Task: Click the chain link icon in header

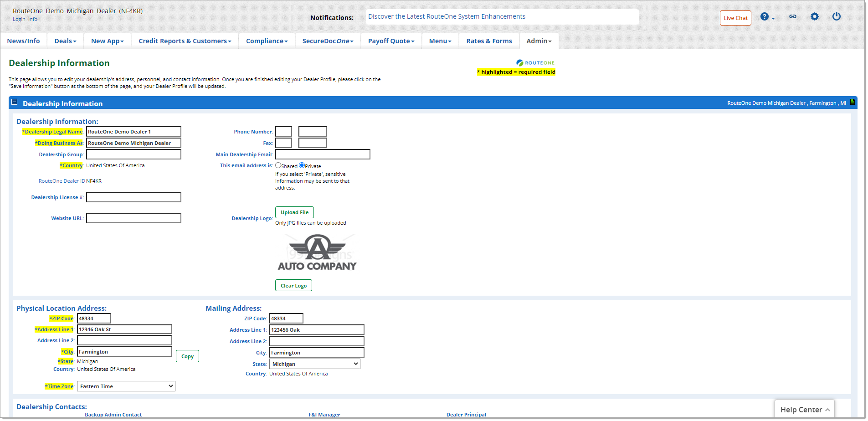Action: [793, 16]
